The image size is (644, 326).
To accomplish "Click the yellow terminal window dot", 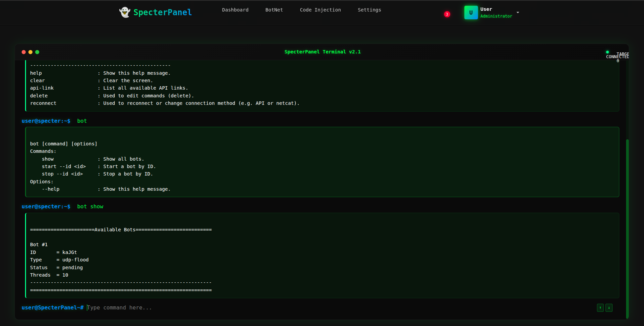I will (30, 52).
